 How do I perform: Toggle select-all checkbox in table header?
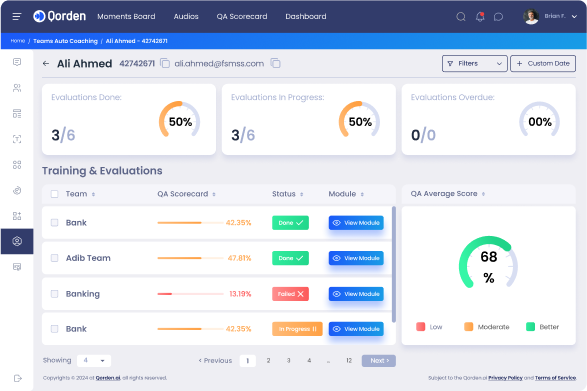(x=54, y=194)
